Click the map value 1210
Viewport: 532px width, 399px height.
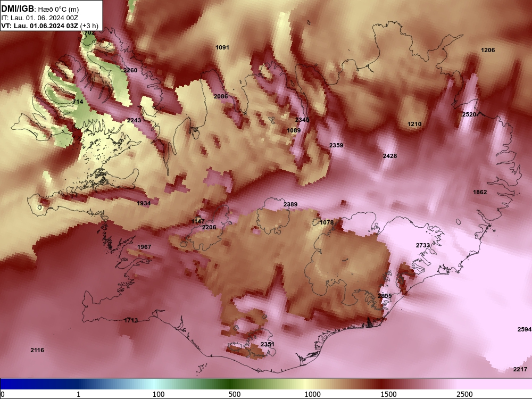pos(414,124)
